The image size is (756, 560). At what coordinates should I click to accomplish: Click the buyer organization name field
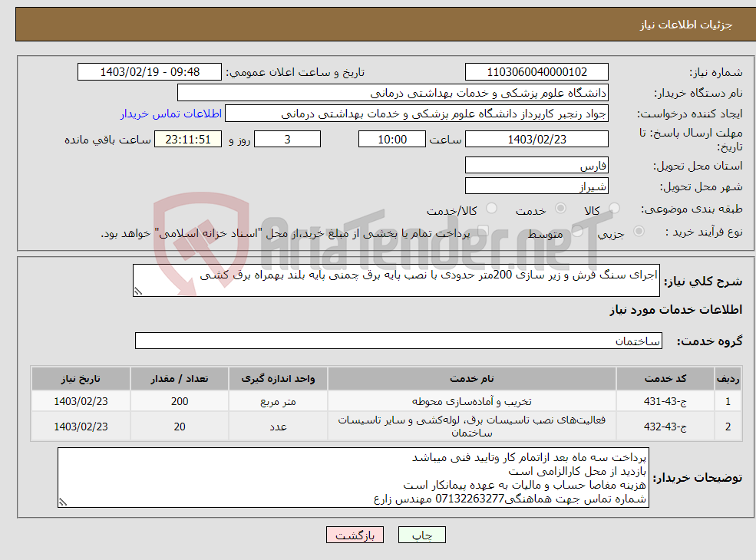point(393,93)
